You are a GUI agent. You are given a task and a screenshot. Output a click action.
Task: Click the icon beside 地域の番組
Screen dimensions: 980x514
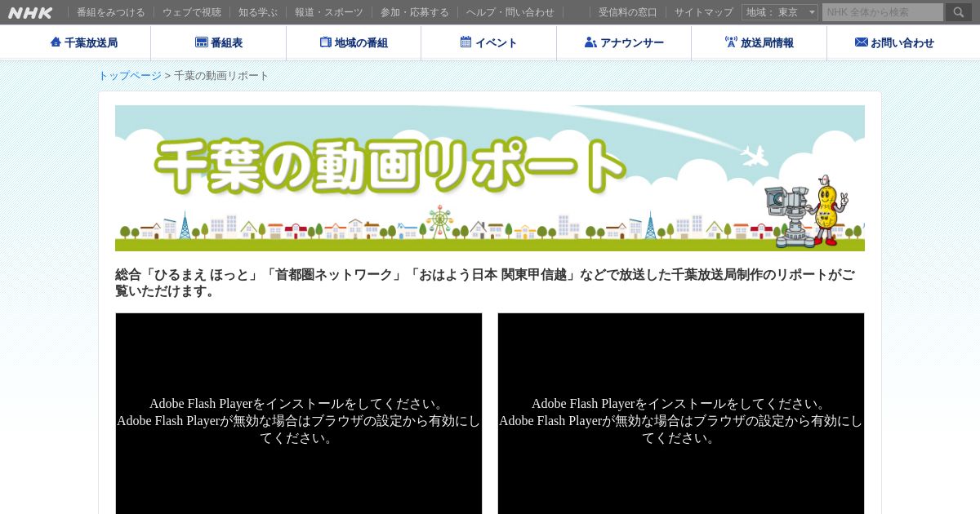326,42
